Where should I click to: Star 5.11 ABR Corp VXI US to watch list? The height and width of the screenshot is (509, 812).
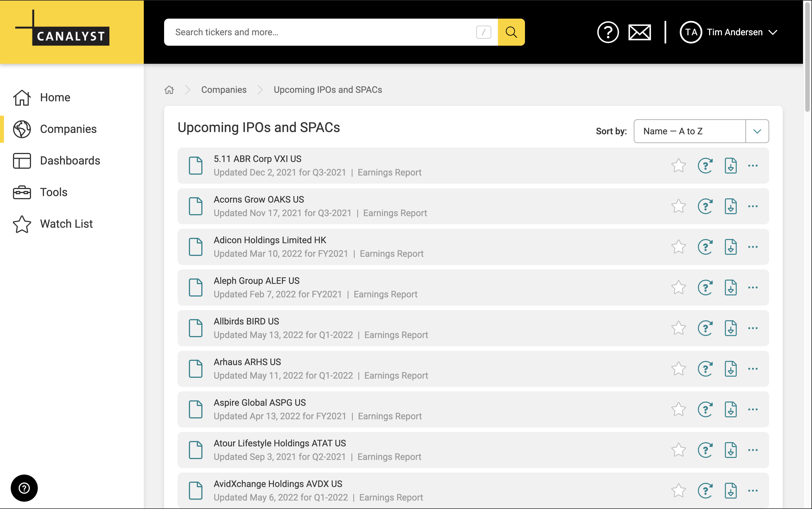click(x=678, y=166)
